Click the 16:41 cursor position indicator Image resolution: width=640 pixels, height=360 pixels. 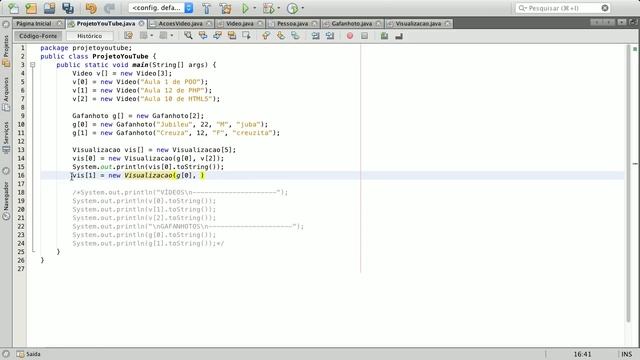click(582, 354)
